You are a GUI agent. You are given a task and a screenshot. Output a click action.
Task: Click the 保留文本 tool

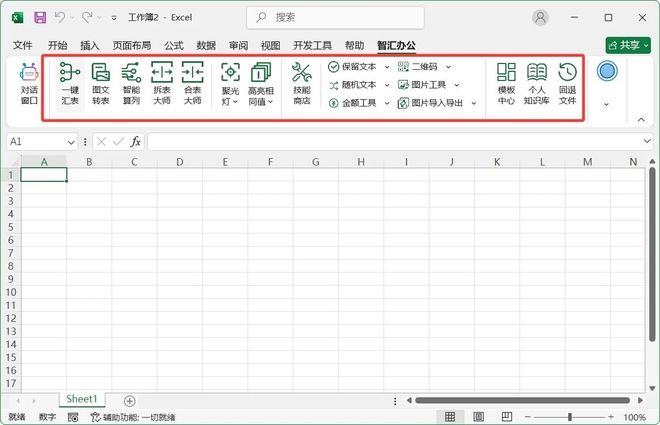coord(352,67)
